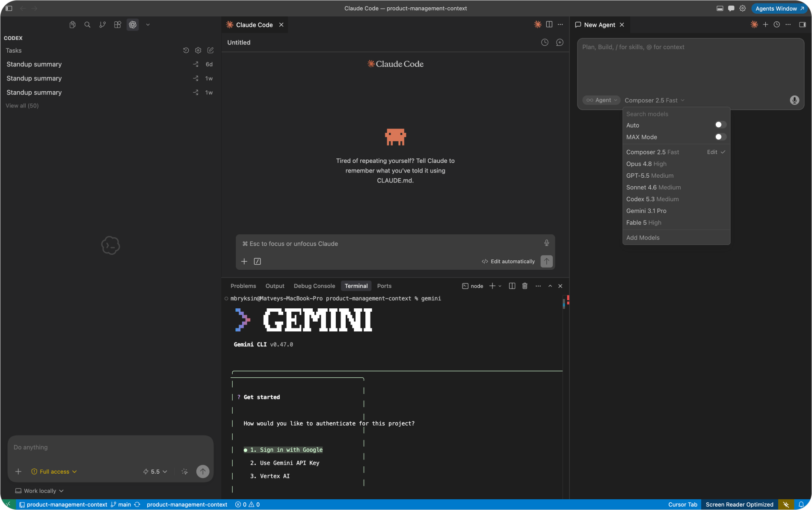Switch to the Debug Console tab

pos(314,286)
